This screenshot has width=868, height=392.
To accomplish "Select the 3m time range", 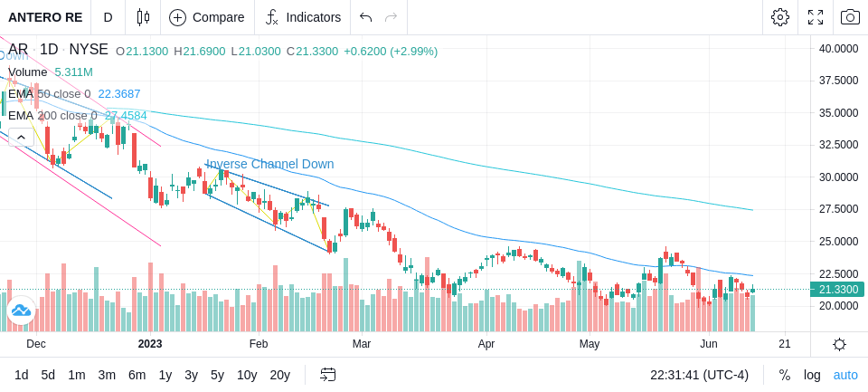I will pyautogui.click(x=107, y=376).
